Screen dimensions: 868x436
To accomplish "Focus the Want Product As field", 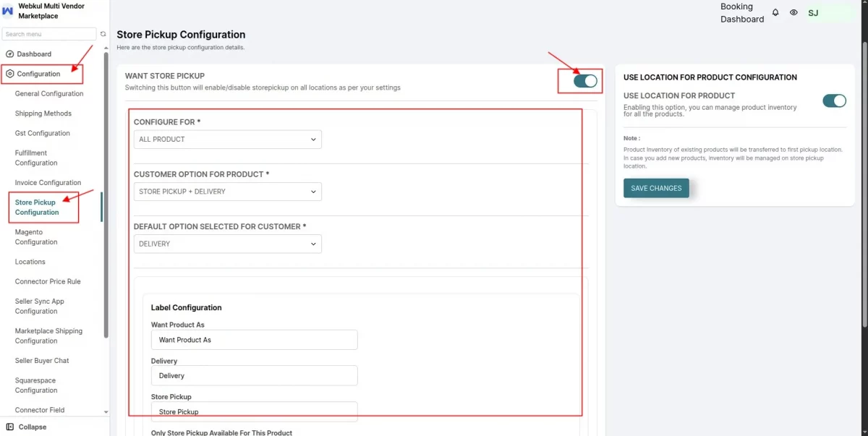I will [x=254, y=340].
